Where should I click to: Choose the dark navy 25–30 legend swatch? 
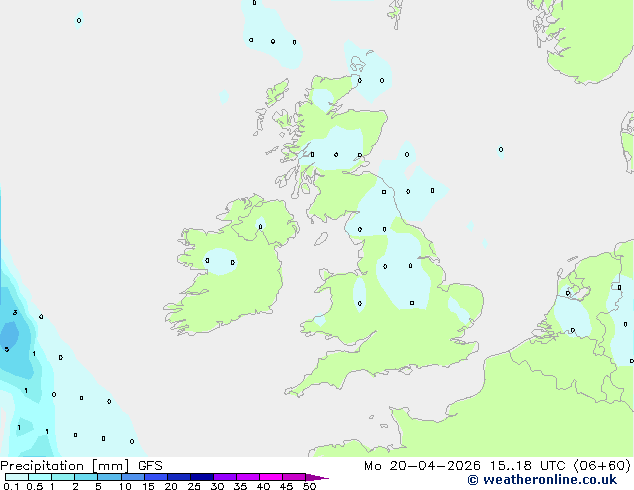click(202, 477)
